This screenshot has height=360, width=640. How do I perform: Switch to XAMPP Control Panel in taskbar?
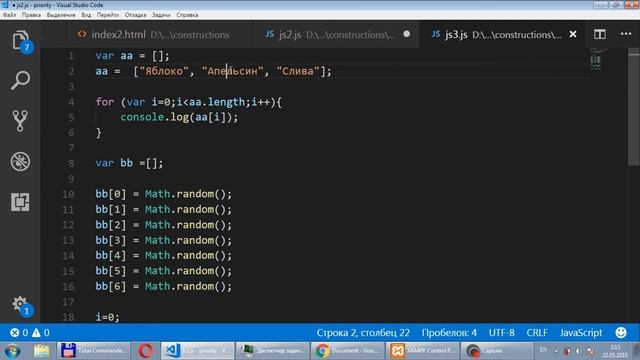[x=422, y=351]
